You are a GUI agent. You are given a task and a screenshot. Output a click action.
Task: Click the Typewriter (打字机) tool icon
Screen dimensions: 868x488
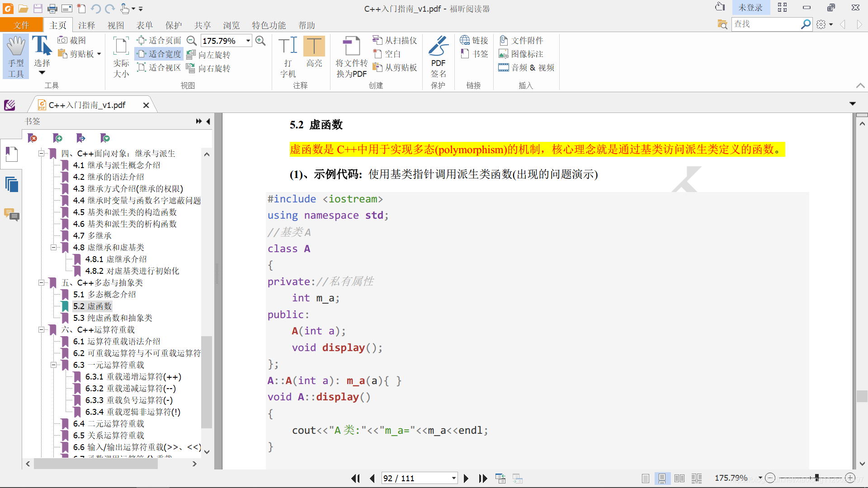(288, 46)
